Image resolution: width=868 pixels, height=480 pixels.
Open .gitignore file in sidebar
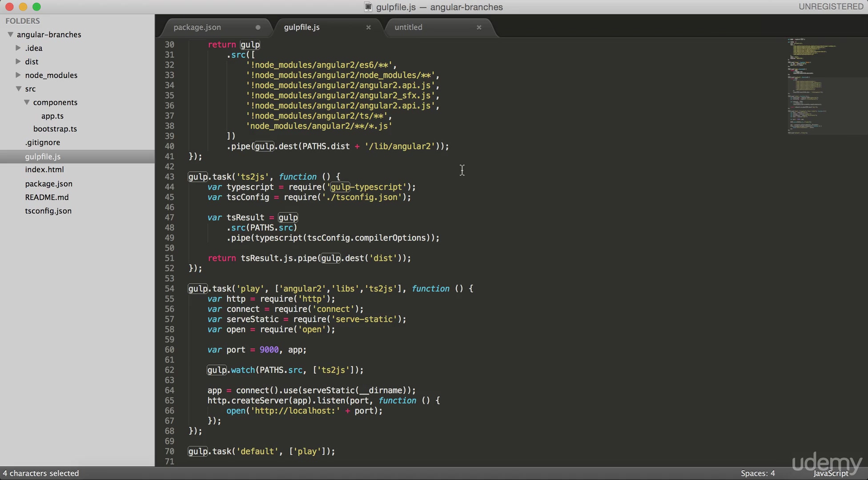(43, 142)
